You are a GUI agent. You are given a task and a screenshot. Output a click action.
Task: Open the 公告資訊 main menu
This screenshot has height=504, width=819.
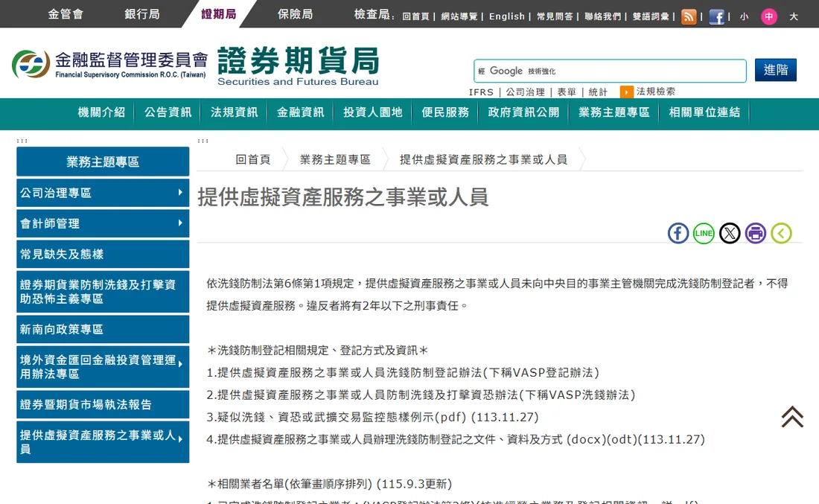point(168,112)
